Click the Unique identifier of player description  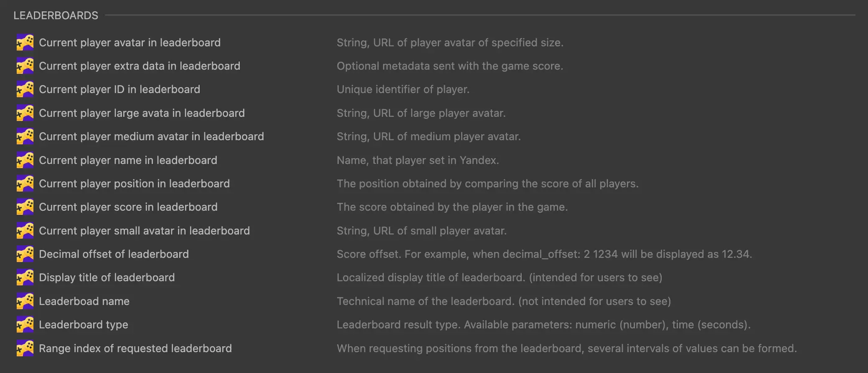403,89
